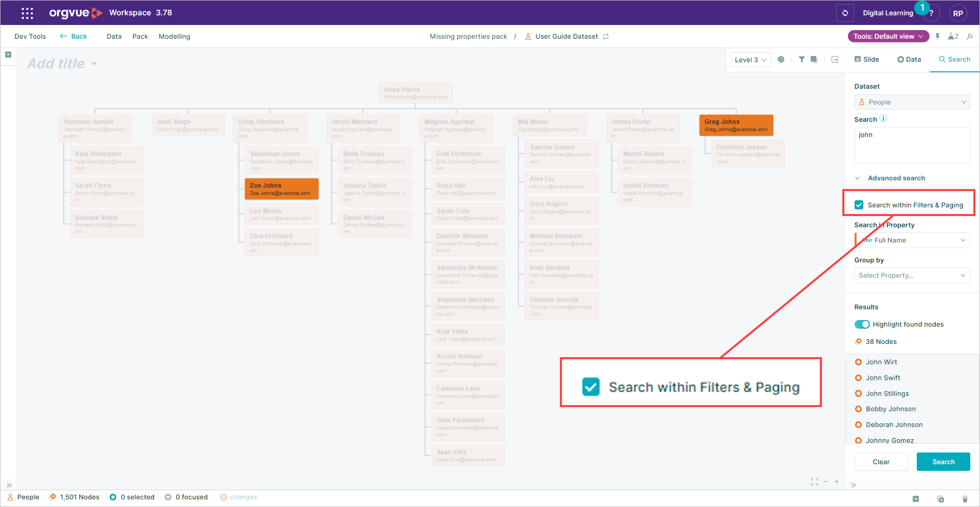Click the refresh sync icon in header
The height and width of the screenshot is (507, 980).
click(845, 13)
